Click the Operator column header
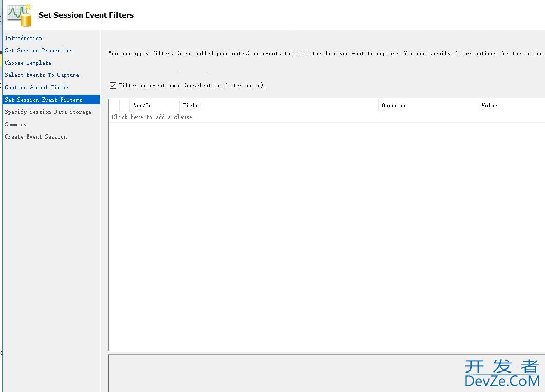Screen dimensions: 545x392 (x=428, y=105)
